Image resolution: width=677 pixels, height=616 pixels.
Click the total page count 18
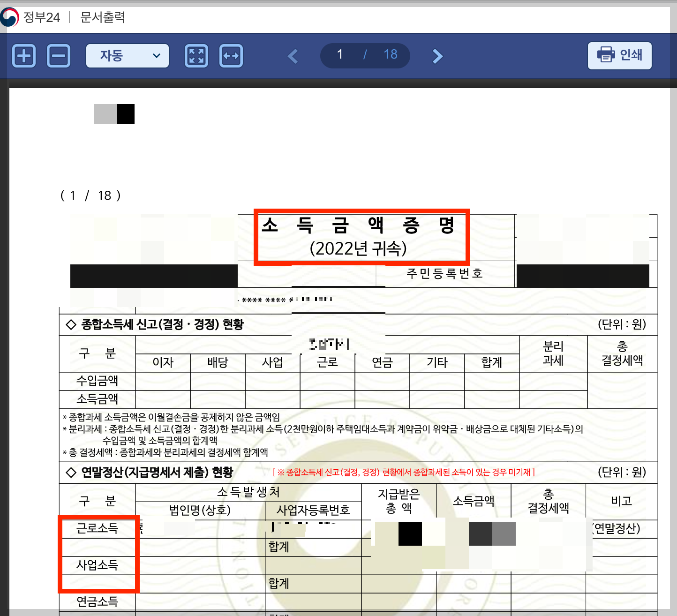tap(391, 55)
